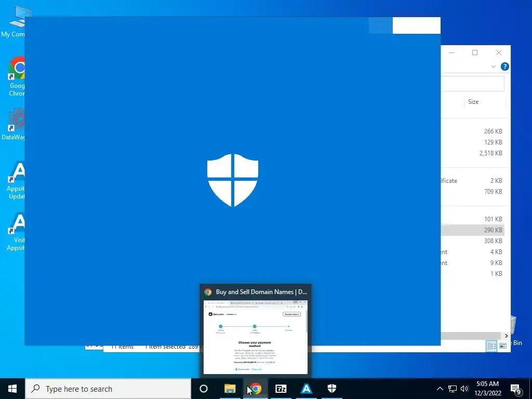The image size is (532, 399).
Task: Select the file row sized 709 KB
Action: pyautogui.click(x=472, y=192)
